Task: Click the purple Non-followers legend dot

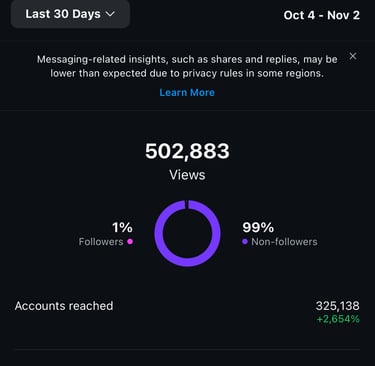Action: 245,242
